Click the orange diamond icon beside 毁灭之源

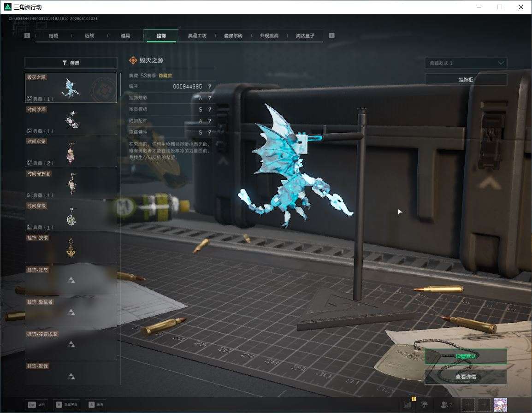click(133, 60)
